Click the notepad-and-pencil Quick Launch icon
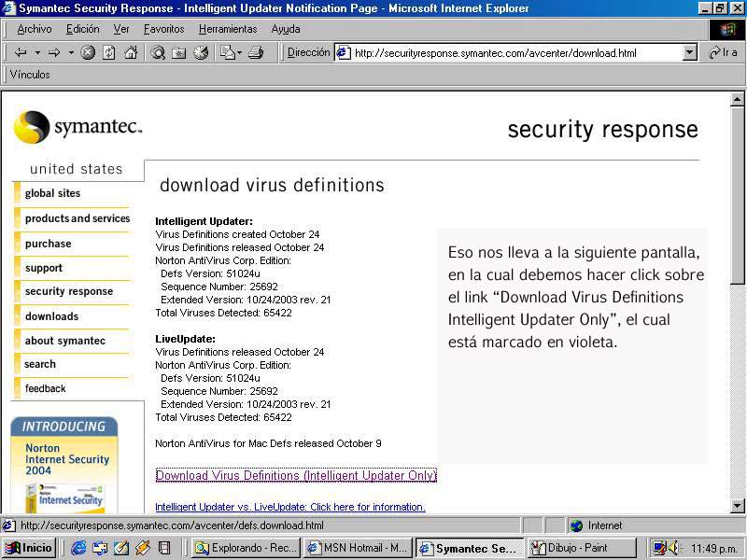This screenshot has height=560, width=747. [121, 548]
